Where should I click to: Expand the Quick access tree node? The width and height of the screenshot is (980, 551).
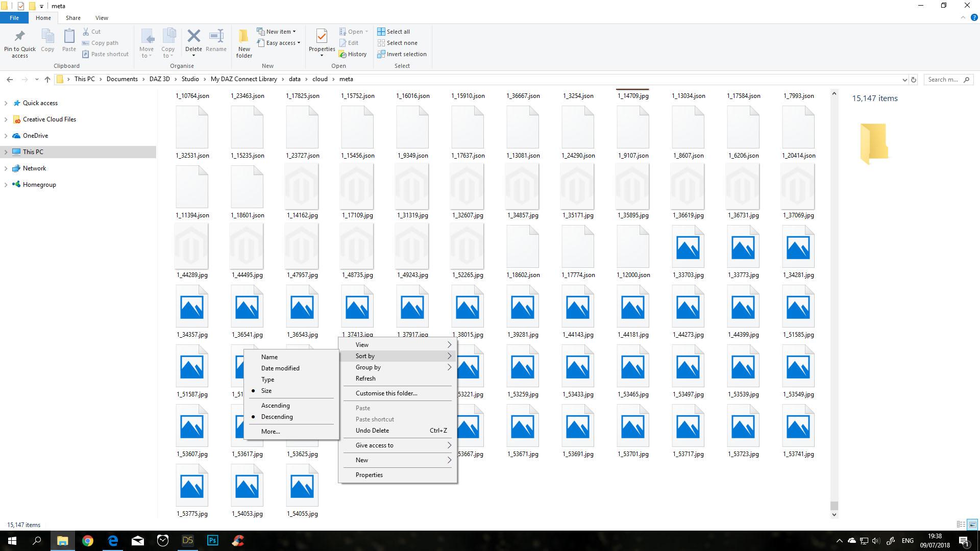[6, 103]
